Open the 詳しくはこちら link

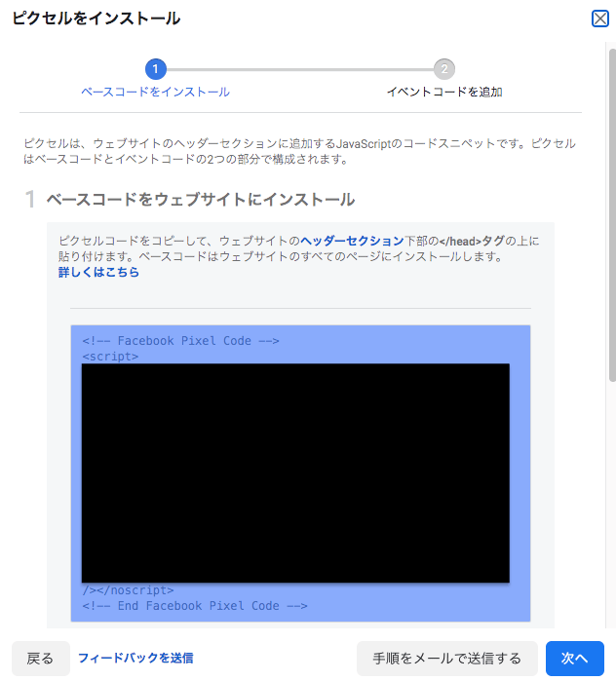[x=98, y=273]
